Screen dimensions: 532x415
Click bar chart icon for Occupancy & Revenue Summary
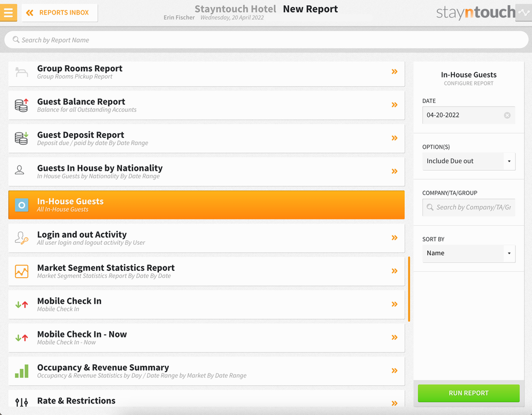[x=22, y=371]
